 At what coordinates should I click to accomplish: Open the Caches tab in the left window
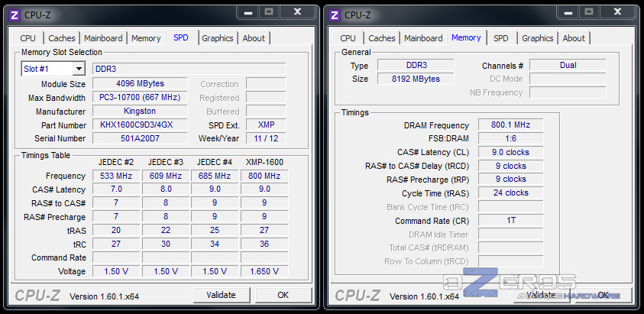point(62,38)
